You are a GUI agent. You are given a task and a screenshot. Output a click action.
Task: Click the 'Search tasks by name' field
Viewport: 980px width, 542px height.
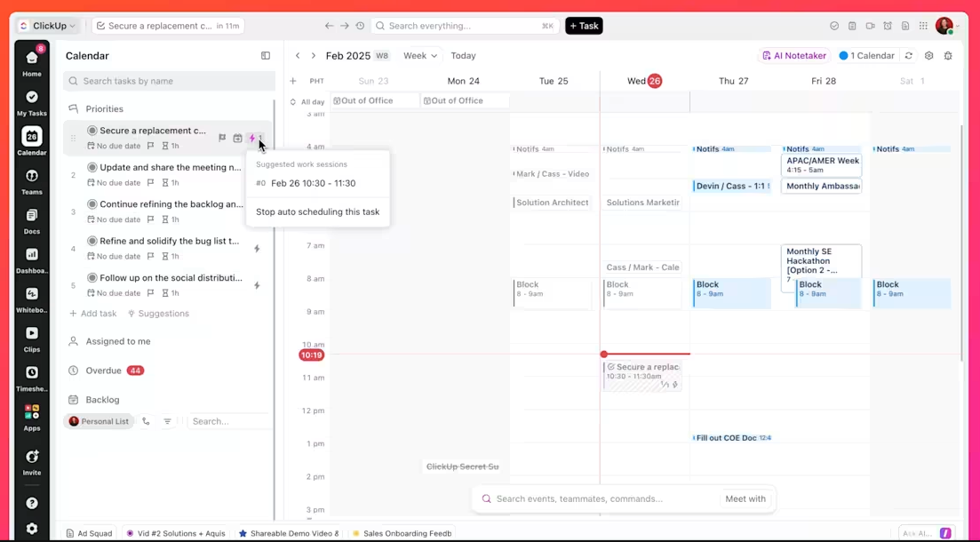click(170, 81)
